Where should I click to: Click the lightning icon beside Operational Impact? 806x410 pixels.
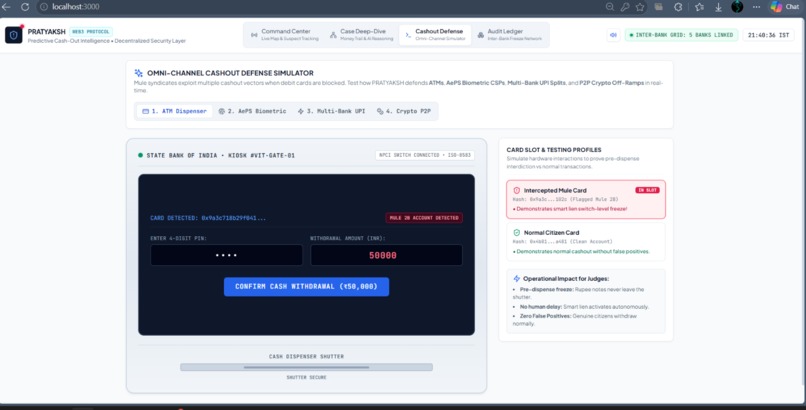[x=517, y=278]
